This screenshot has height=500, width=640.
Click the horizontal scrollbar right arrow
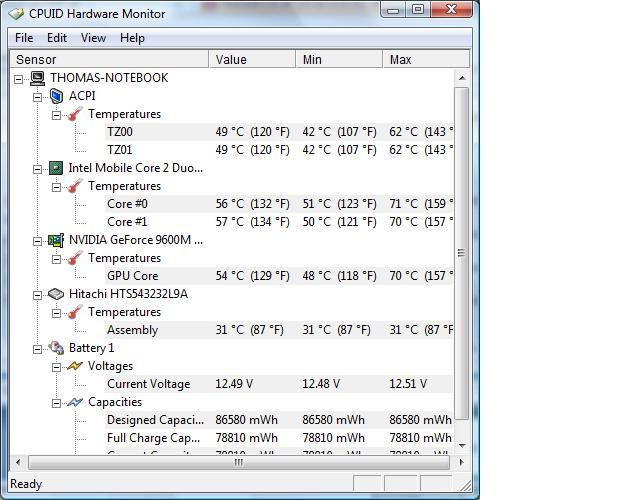462,462
